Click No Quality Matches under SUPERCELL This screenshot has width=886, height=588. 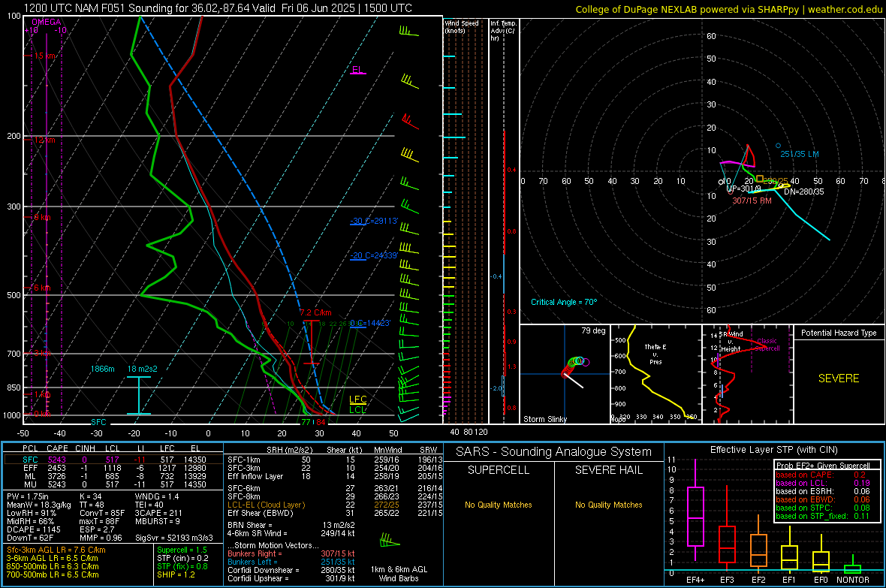click(x=499, y=505)
